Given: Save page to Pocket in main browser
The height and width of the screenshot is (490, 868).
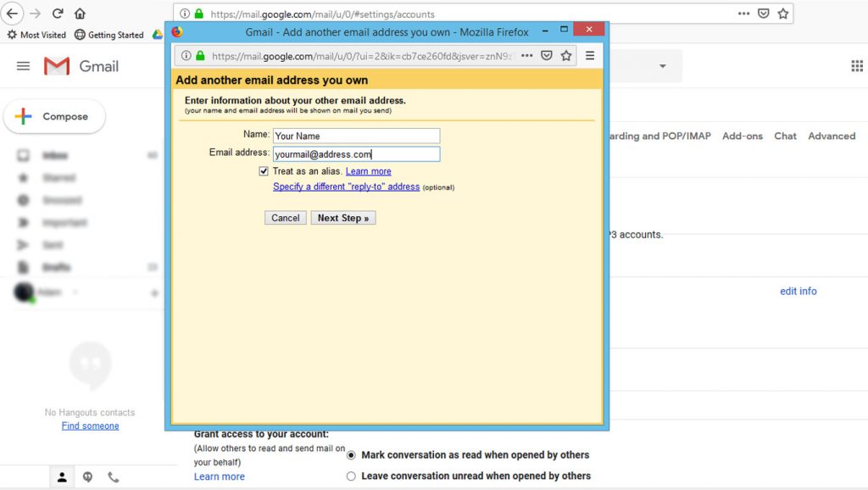Looking at the screenshot, I should coord(764,14).
